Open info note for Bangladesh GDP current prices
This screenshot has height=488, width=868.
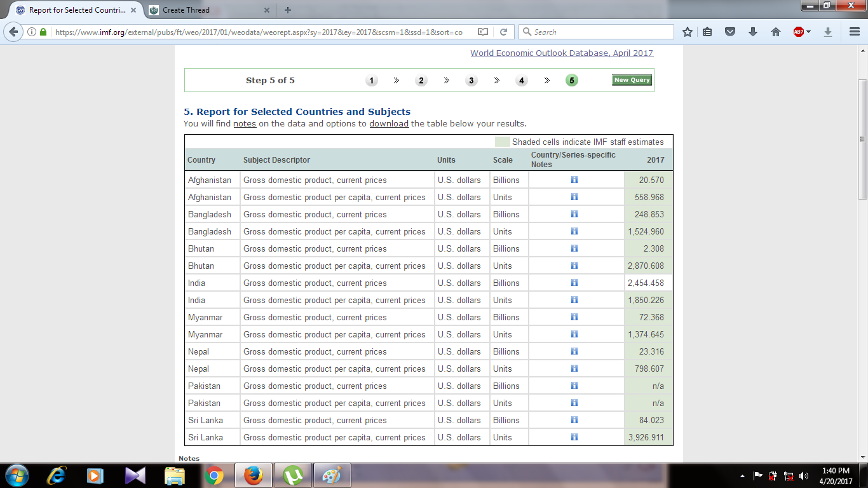(574, 214)
